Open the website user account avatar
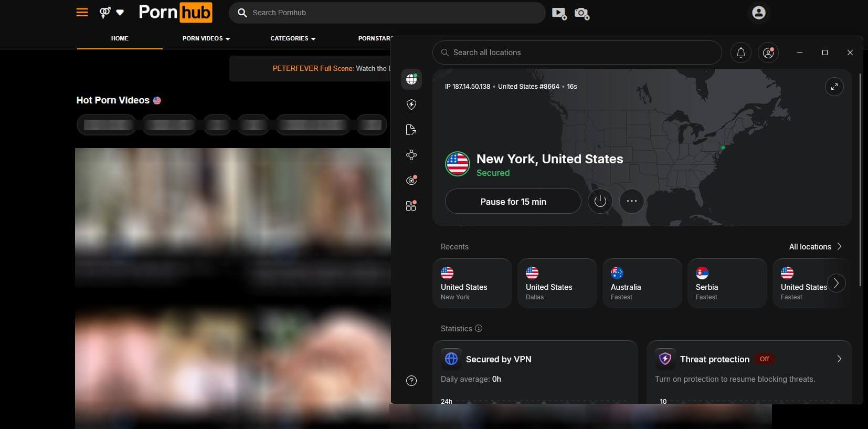This screenshot has width=868, height=429. coord(758,13)
